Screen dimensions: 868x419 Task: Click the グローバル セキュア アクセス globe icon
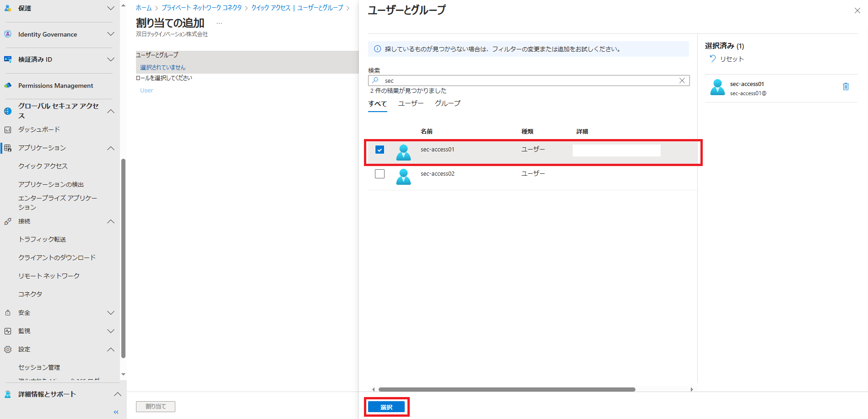coord(8,111)
